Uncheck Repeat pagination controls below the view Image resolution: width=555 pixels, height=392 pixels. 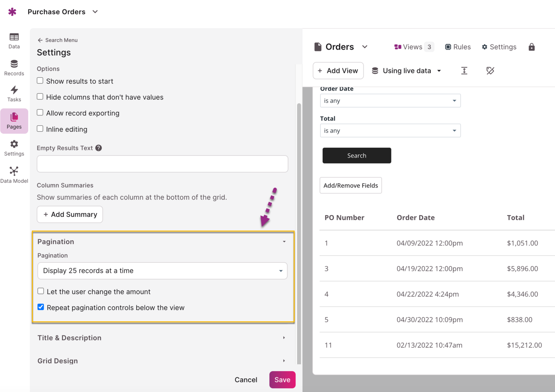[41, 307]
